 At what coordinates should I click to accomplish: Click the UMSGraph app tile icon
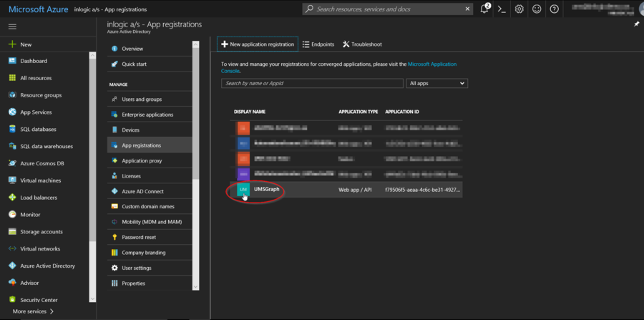click(243, 190)
